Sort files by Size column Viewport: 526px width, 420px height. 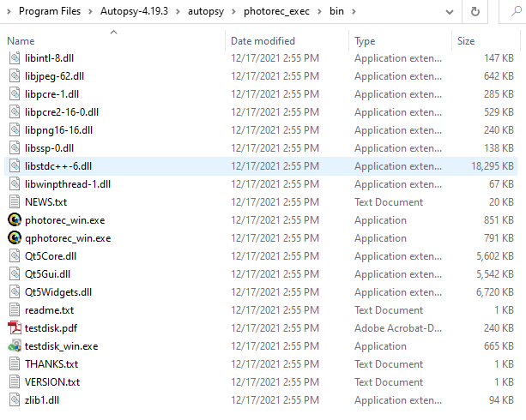pyautogui.click(x=466, y=41)
